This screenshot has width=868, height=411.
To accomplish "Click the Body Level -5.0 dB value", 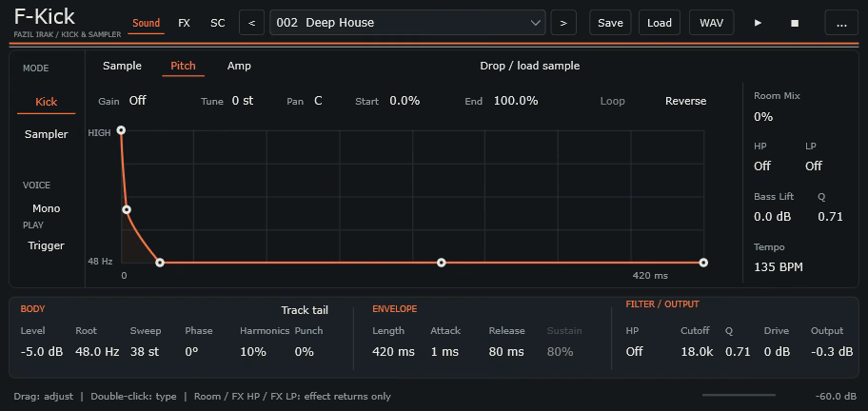I will [42, 352].
